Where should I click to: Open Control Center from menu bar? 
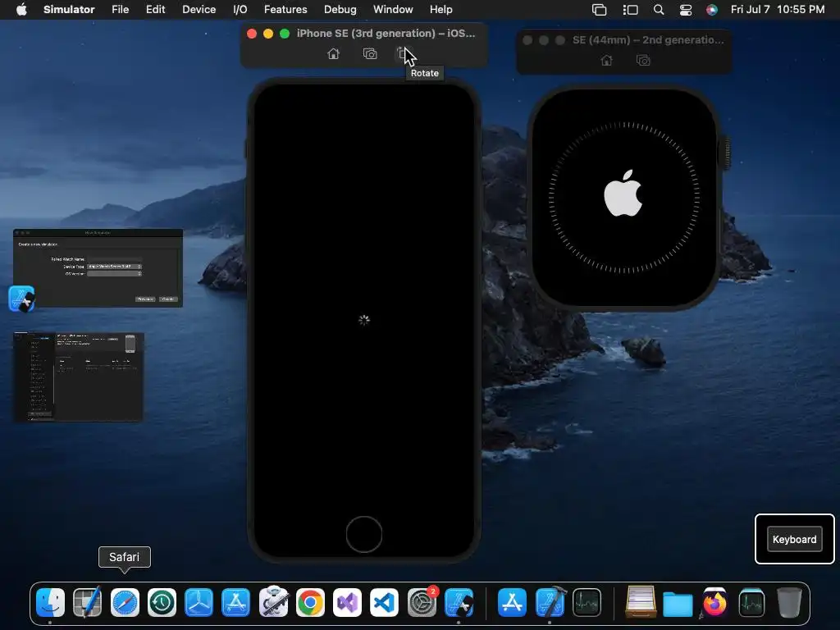[x=686, y=10]
